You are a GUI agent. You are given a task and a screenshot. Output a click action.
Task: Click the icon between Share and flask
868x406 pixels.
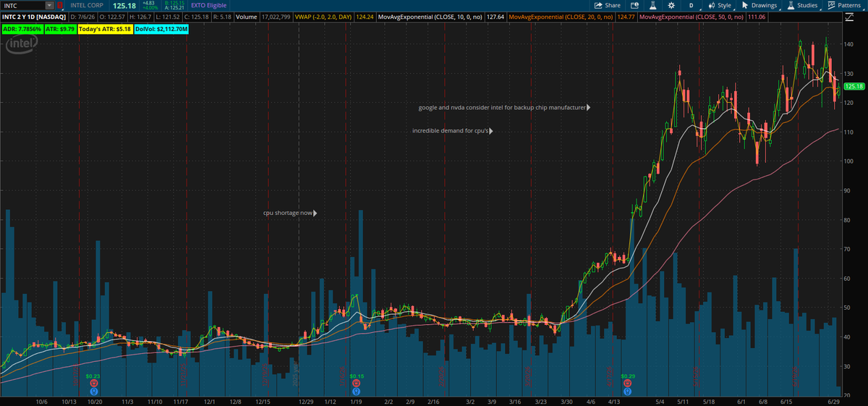coord(634,5)
